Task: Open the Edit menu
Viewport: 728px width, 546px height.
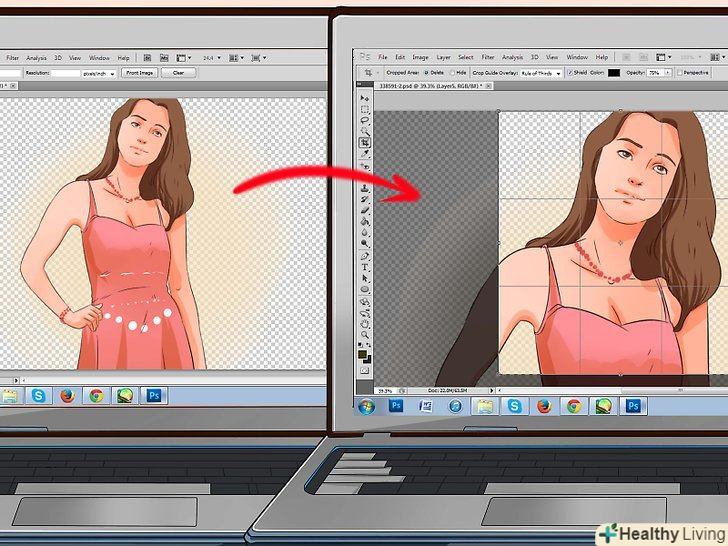Action: point(400,57)
